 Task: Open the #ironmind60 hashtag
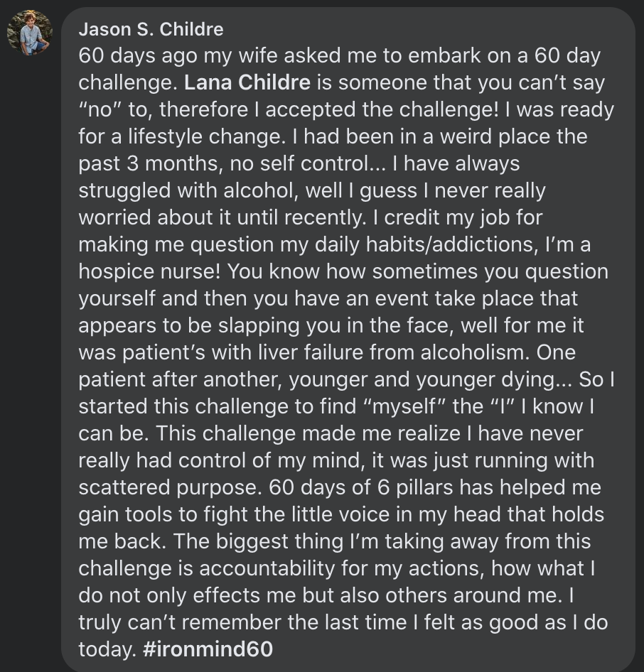tap(208, 649)
